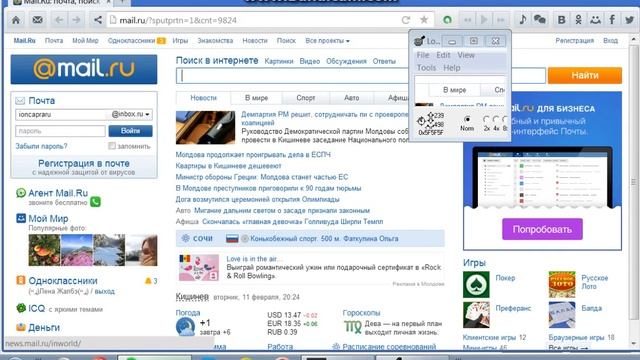640x360 pixels.
Task: Open Edit menu in the magnifier window
Action: point(443,55)
